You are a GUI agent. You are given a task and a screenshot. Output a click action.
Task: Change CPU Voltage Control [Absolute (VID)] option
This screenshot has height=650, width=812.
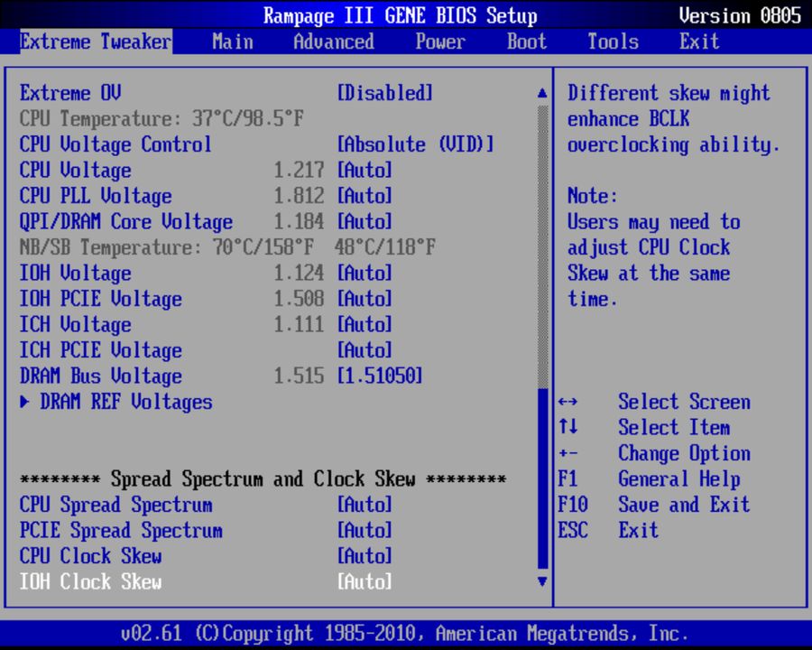click(x=415, y=144)
